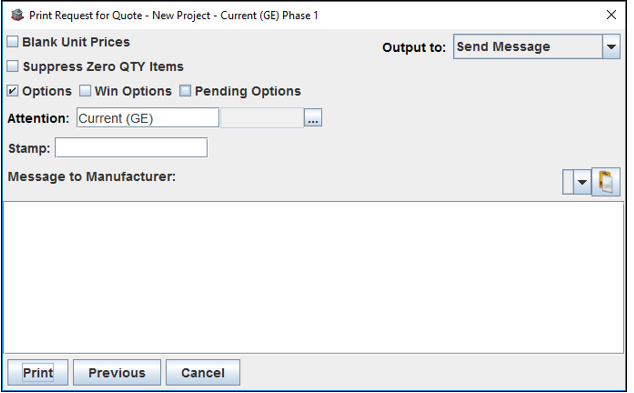
Task: Tick the Win Options checkbox
Action: pos(85,91)
